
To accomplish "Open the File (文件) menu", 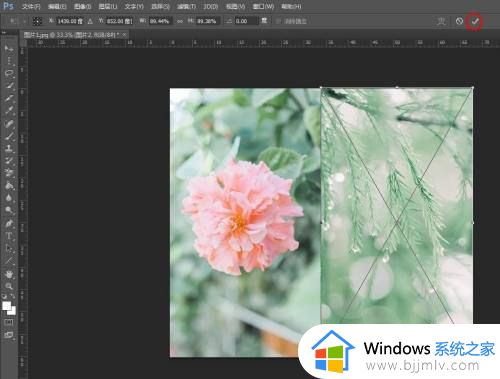I will coord(31,6).
